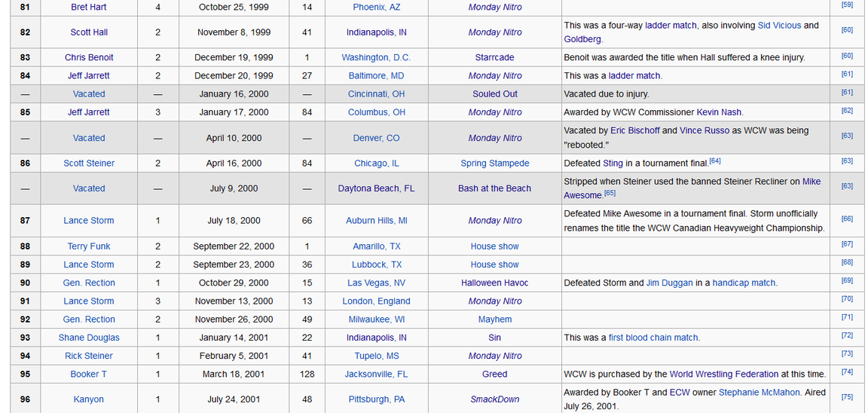Click the Bash at the Beach link
Image resolution: width=868 pixels, height=413 pixels.
[495, 188]
